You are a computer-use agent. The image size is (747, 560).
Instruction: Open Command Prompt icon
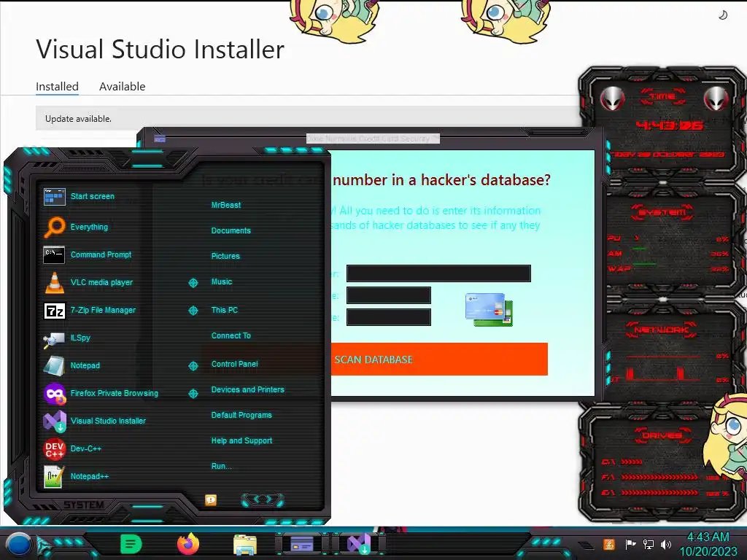tap(54, 254)
